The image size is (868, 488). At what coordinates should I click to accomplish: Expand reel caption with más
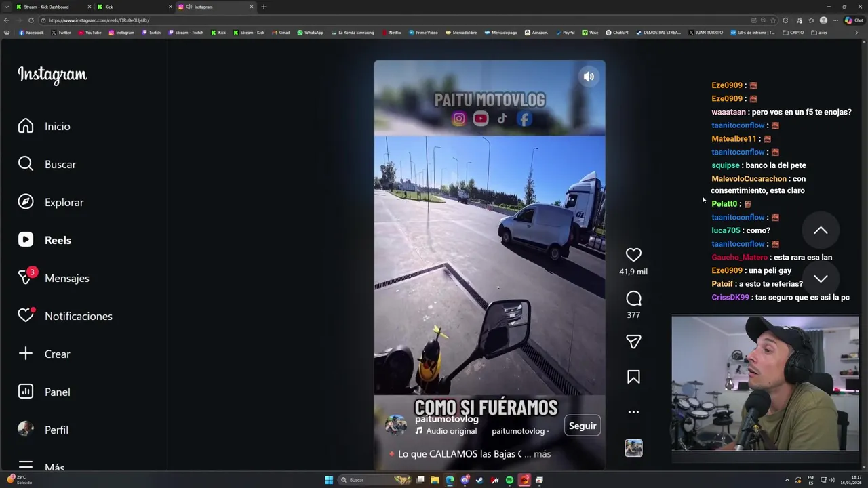542,454
